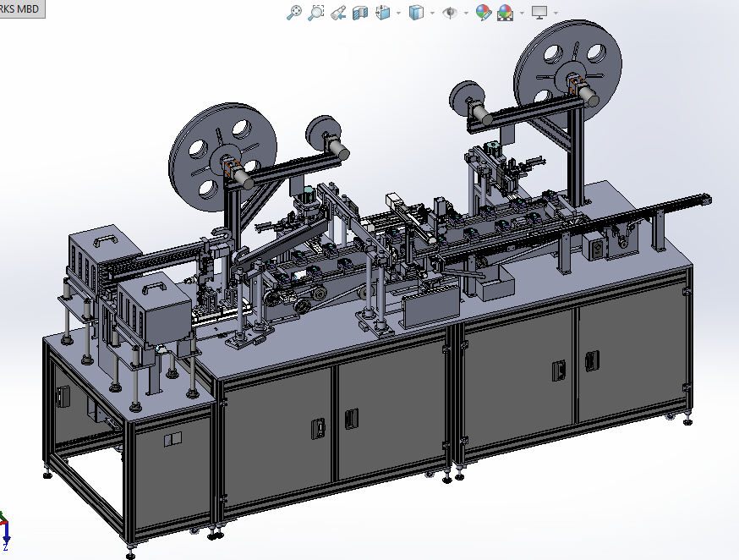739x560 pixels.
Task: Open View Orientation icon
Action: (x=383, y=13)
